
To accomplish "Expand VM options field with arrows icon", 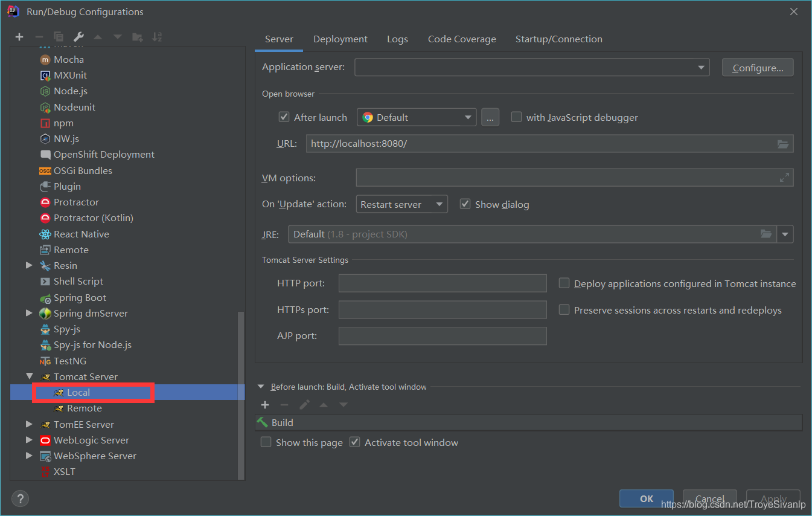I will [784, 178].
